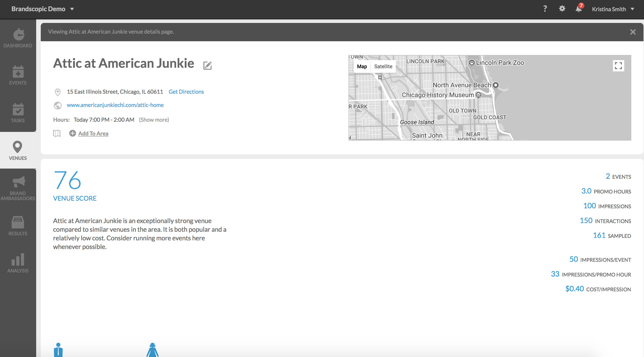
Task: Open the Dashboard section in sidebar
Action: point(18,38)
